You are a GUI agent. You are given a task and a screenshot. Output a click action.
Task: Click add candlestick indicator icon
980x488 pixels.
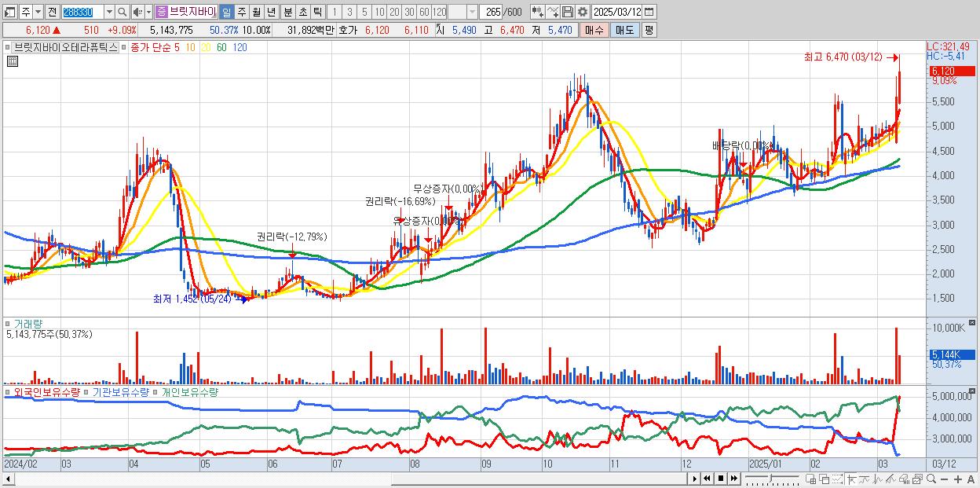(538, 13)
